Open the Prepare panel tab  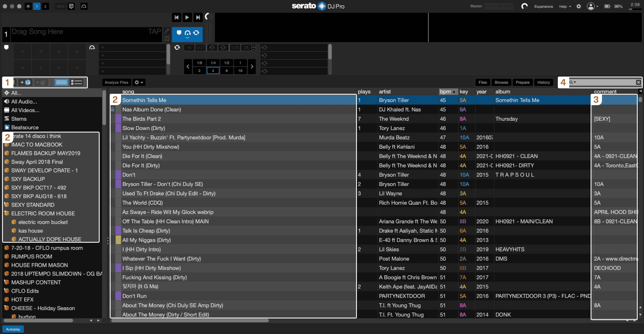coord(522,83)
